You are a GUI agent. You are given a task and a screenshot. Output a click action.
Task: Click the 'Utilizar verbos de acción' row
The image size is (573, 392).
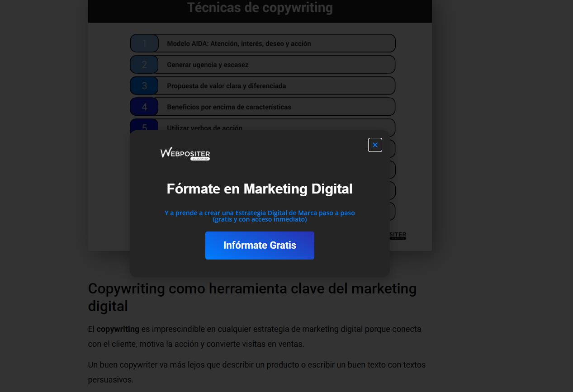click(x=204, y=128)
